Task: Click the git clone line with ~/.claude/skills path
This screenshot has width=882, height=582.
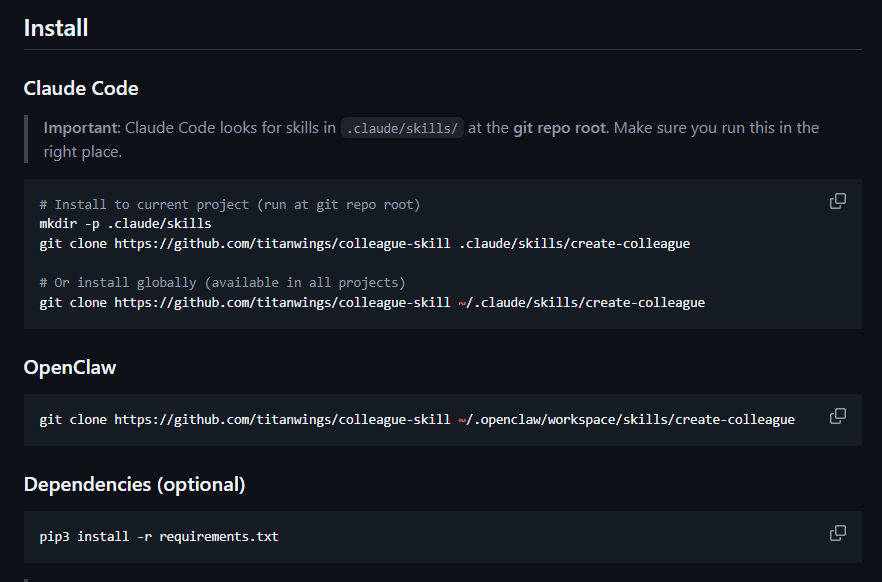Action: (372, 303)
